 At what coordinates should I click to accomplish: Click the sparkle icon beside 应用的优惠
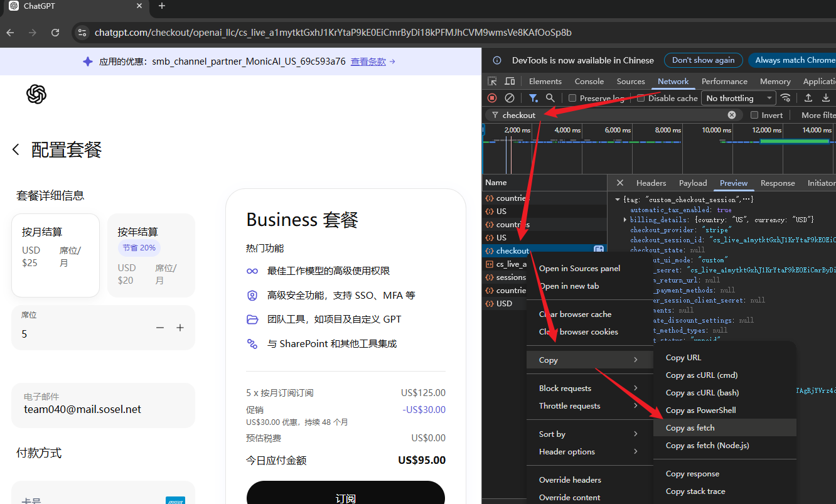tap(88, 62)
